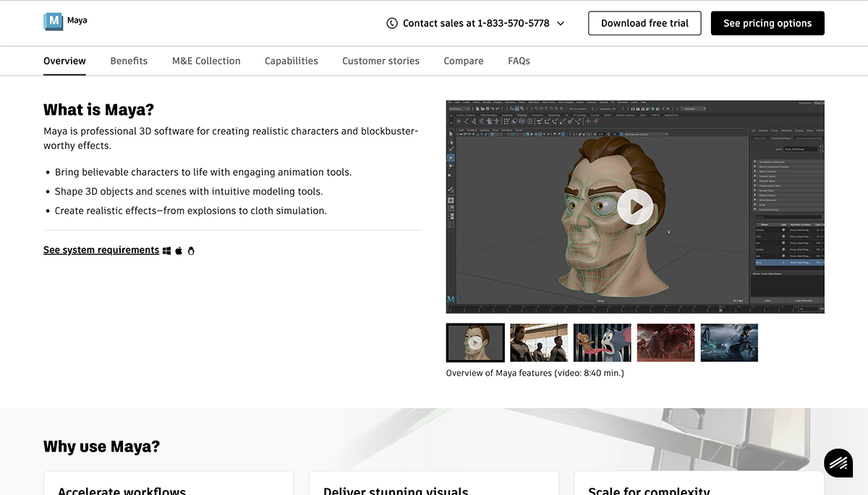
Task: Jump to the FAQs tab
Action: coord(519,61)
